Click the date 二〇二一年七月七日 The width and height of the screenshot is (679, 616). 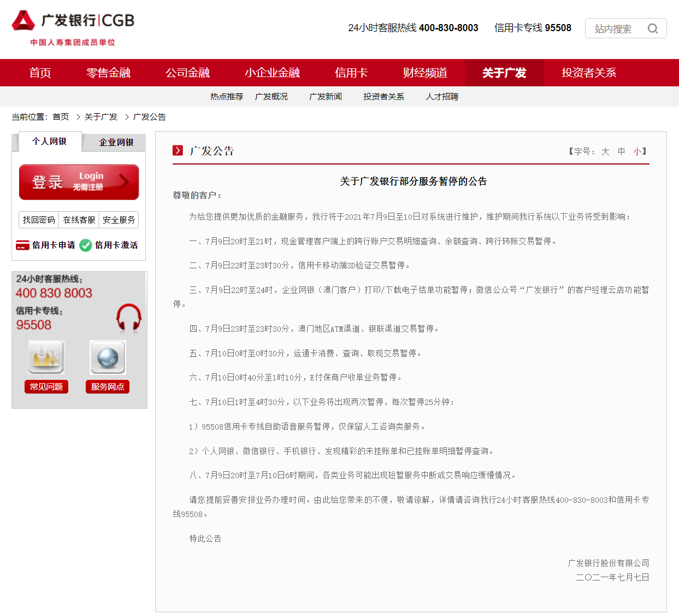(x=612, y=577)
